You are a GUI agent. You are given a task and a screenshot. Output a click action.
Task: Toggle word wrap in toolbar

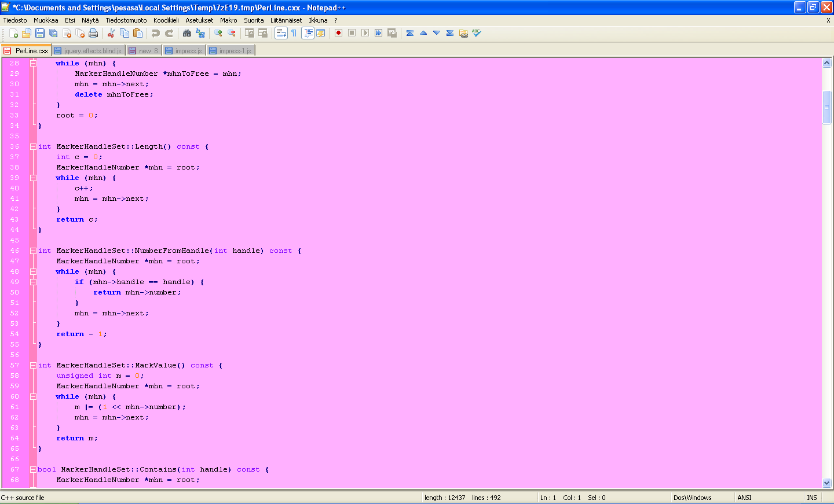tap(281, 33)
